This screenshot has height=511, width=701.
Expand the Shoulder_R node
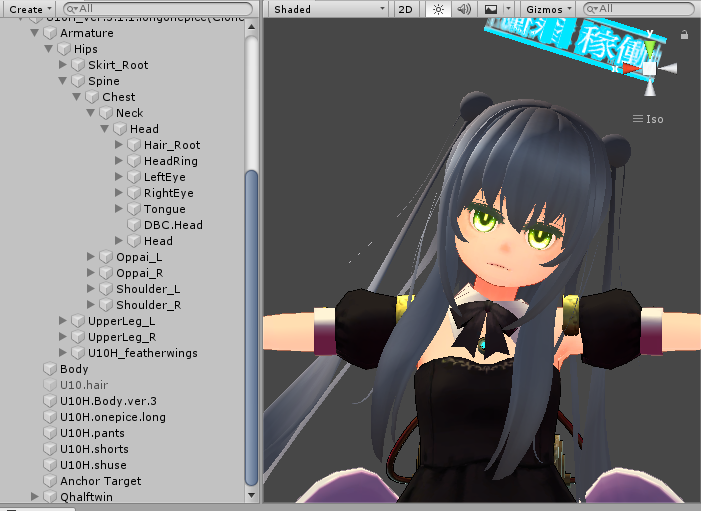91,305
